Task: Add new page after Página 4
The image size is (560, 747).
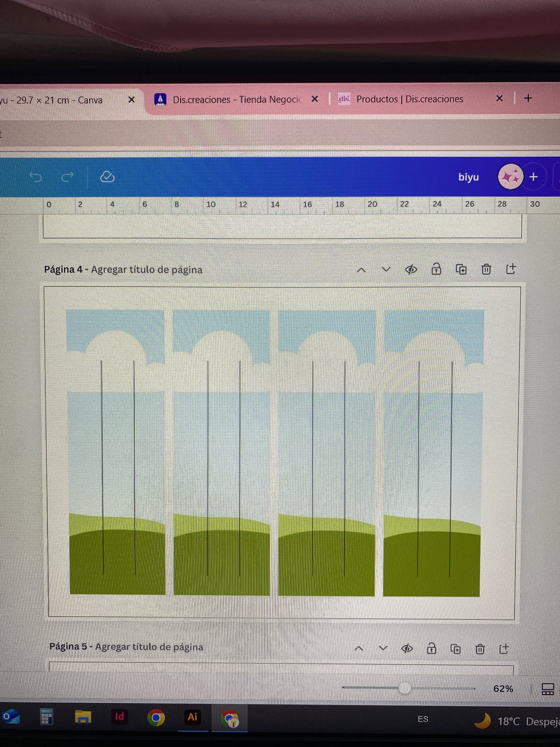Action: (x=511, y=269)
